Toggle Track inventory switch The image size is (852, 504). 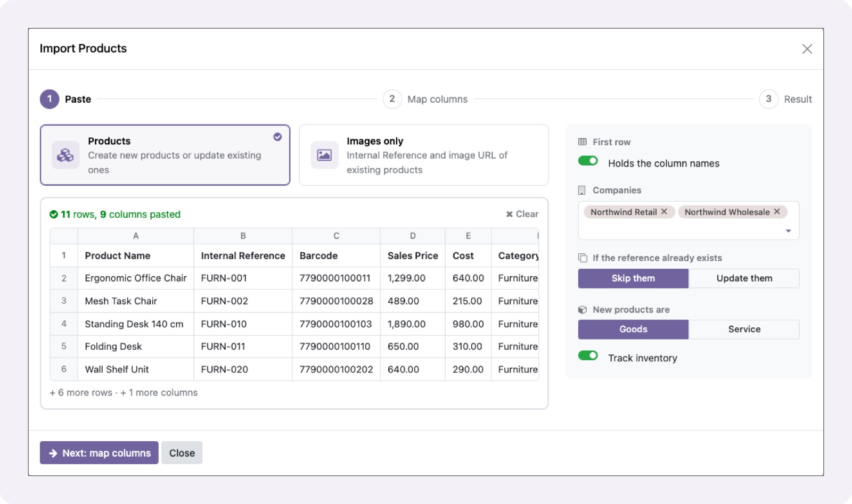[588, 356]
